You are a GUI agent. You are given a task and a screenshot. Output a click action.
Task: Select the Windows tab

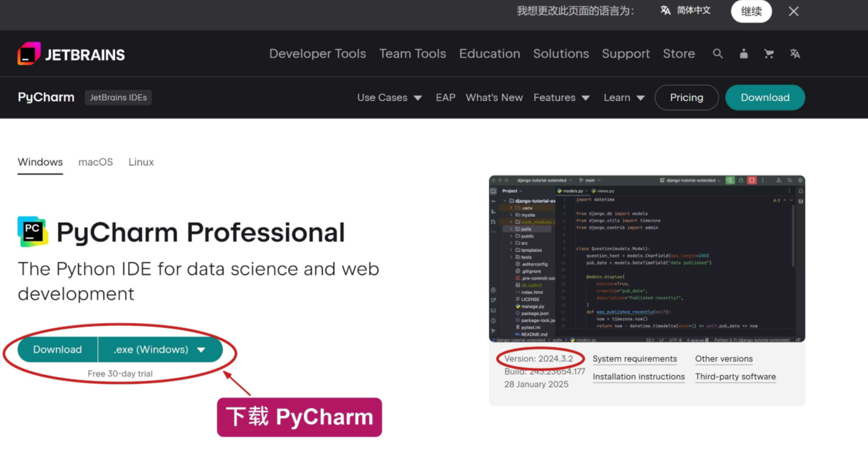(x=40, y=162)
